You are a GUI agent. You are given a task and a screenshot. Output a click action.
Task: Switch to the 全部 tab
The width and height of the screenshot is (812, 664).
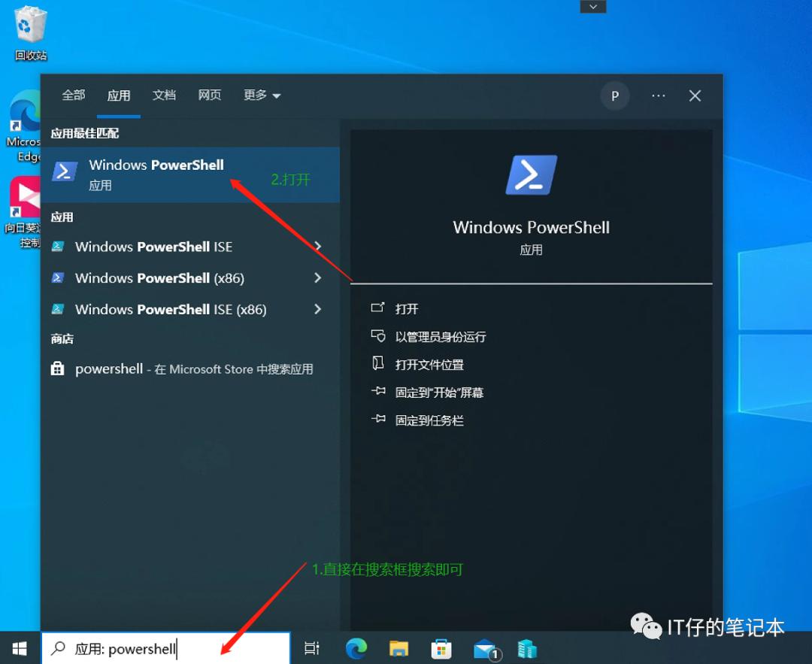pos(74,96)
